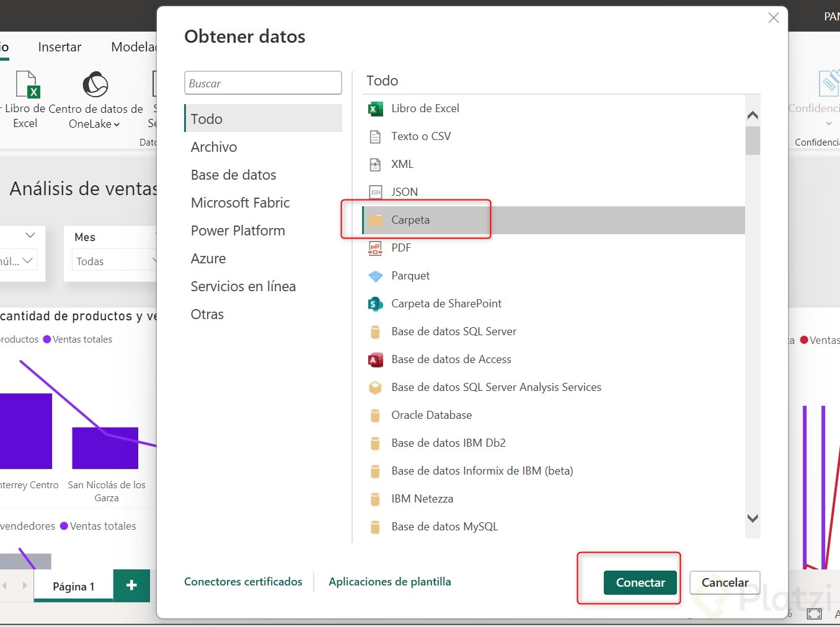The image size is (840, 627).
Task: Expand the Centro de datos de OneLake dropdown
Action: (117, 125)
